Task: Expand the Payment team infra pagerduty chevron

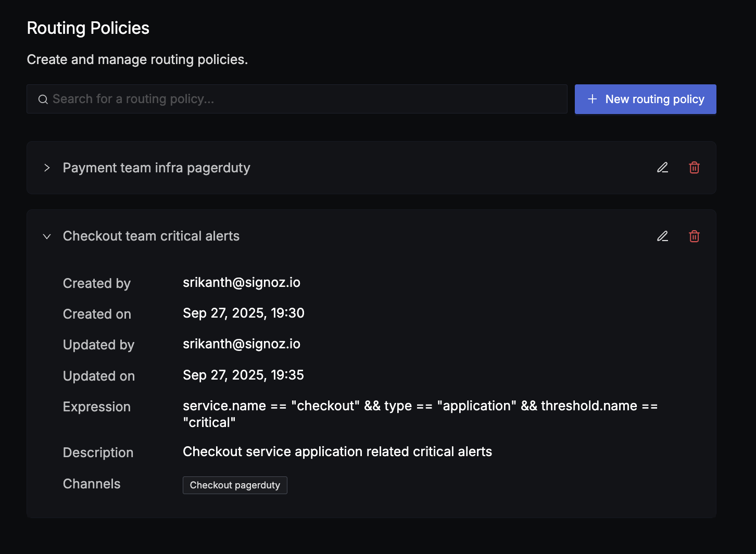Action: (47, 168)
